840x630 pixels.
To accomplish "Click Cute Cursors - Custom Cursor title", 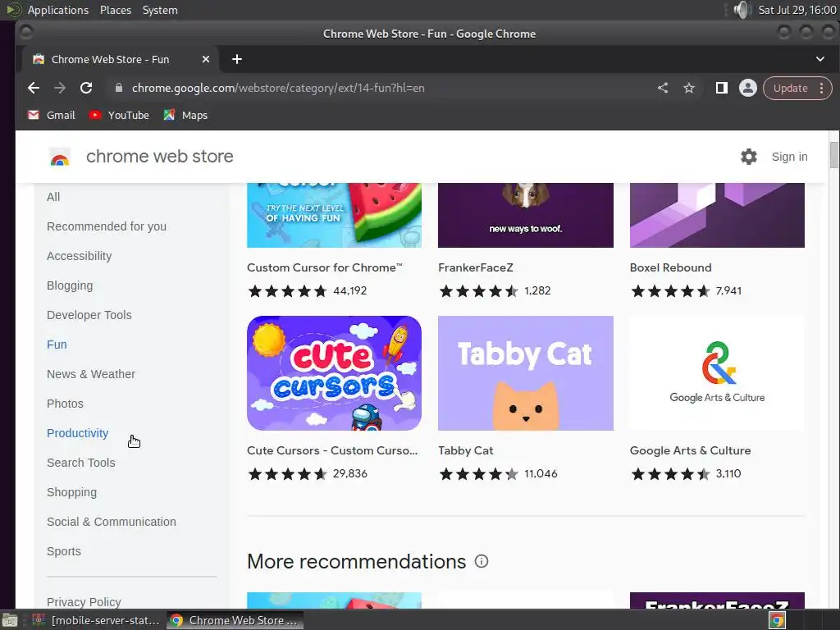I will coord(332,450).
